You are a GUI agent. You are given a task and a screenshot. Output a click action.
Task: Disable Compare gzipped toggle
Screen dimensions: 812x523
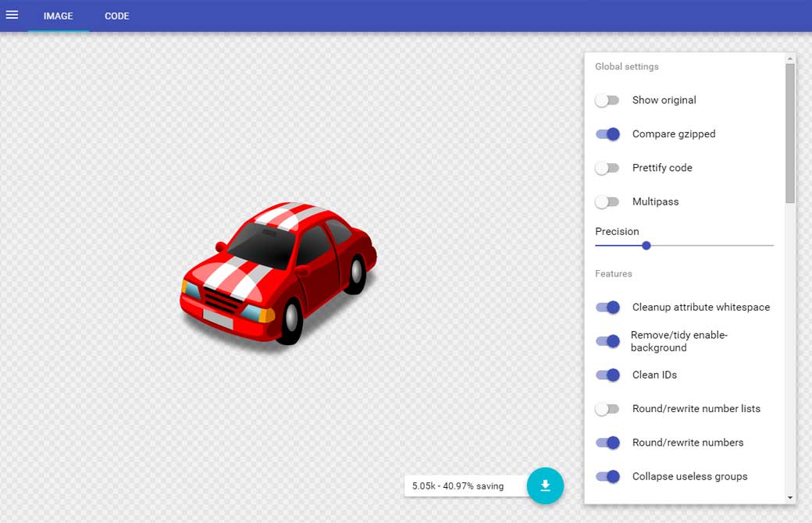(607, 134)
